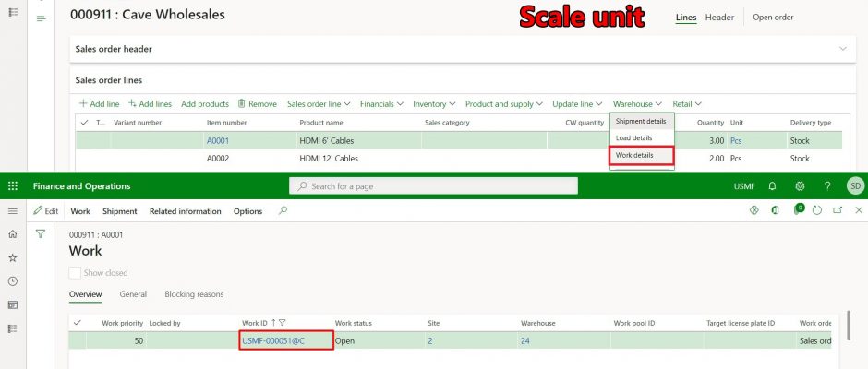Image resolution: width=868 pixels, height=369 pixels.
Task: Click the Work grid vertical scrollbar
Action: click(848, 326)
